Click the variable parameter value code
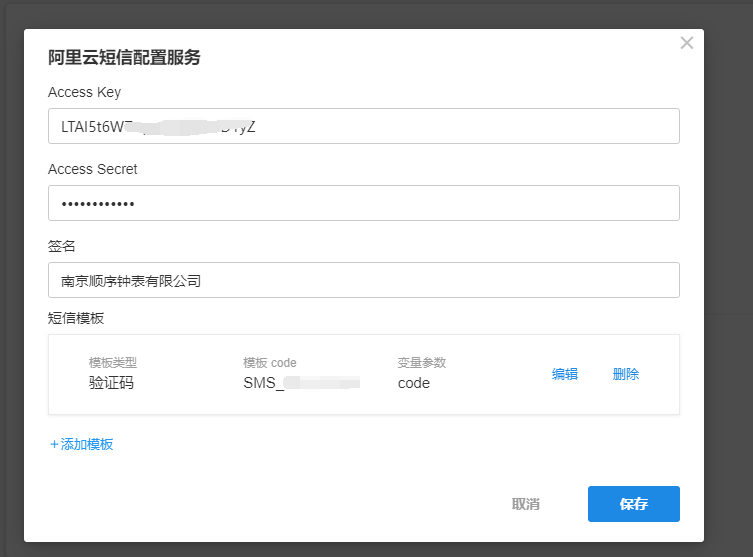 click(x=413, y=383)
